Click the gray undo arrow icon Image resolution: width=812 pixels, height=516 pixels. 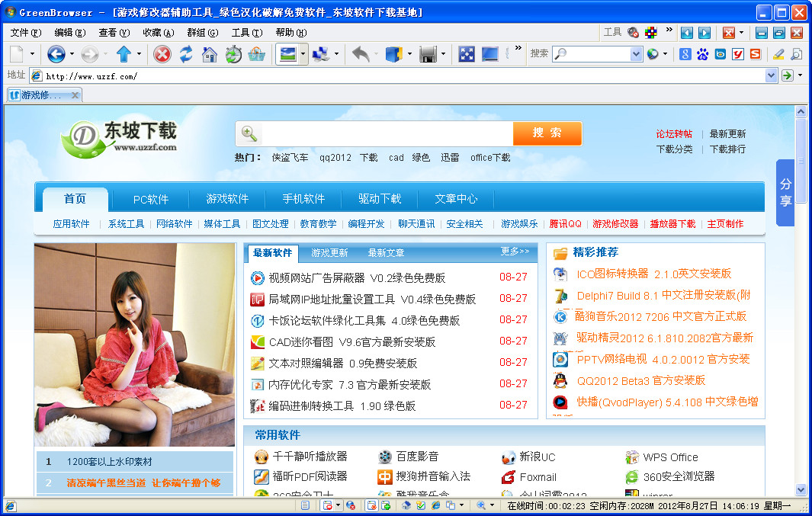[x=361, y=54]
